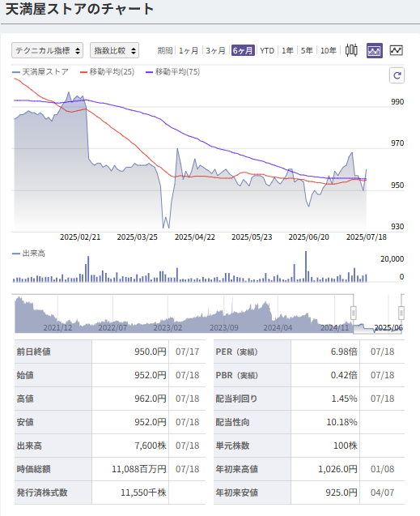Click the 配当利回り value 1.45%

(344, 399)
